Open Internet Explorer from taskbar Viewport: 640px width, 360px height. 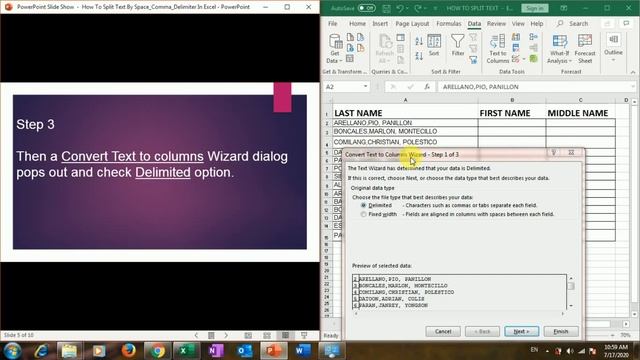tap(41, 351)
